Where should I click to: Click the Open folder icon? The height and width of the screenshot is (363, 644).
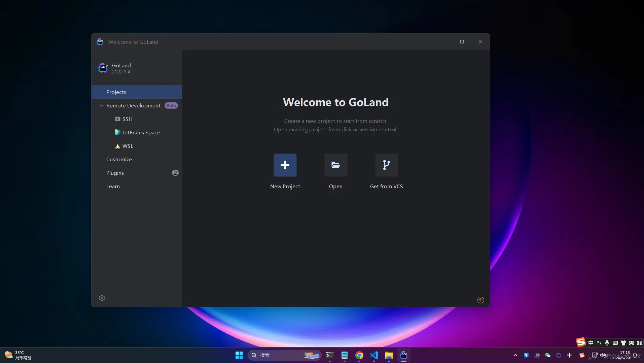(336, 165)
